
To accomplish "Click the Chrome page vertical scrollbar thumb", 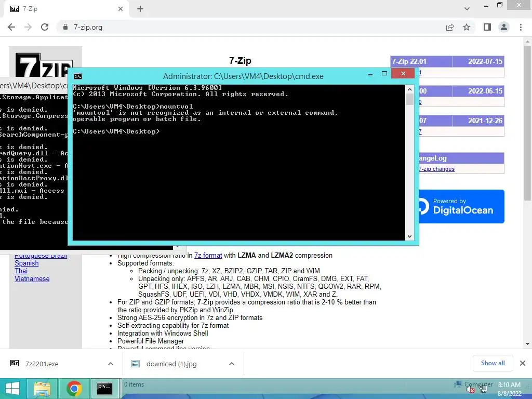I will click(527, 122).
